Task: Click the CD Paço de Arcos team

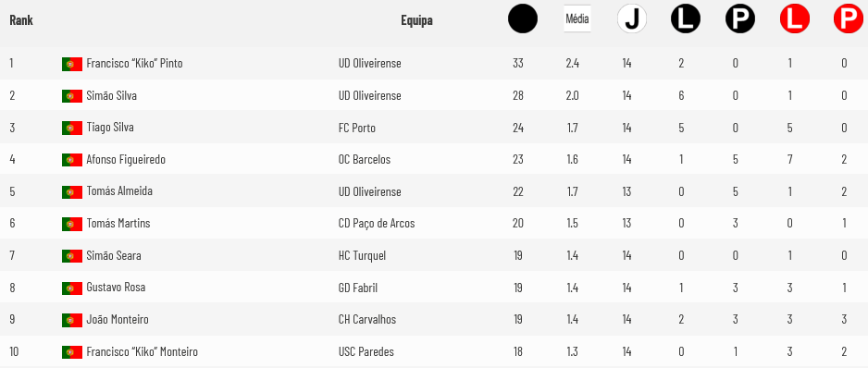Action: 377,224
